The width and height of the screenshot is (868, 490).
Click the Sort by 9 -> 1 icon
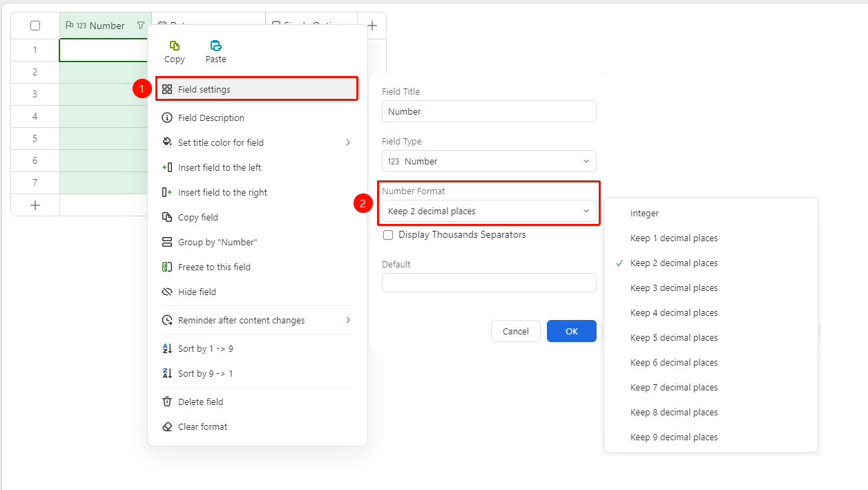point(167,373)
